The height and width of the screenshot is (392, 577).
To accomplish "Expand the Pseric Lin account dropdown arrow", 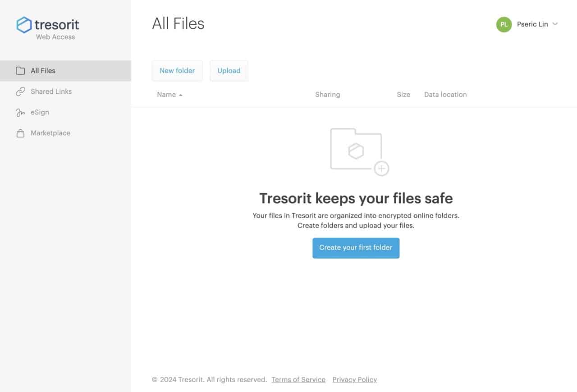I will pos(555,24).
